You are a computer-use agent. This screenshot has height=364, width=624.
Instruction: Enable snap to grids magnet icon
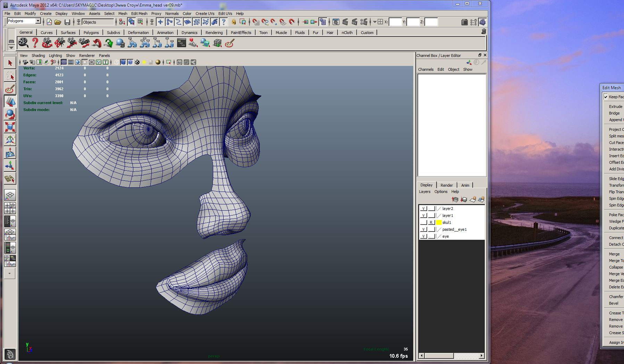click(256, 22)
